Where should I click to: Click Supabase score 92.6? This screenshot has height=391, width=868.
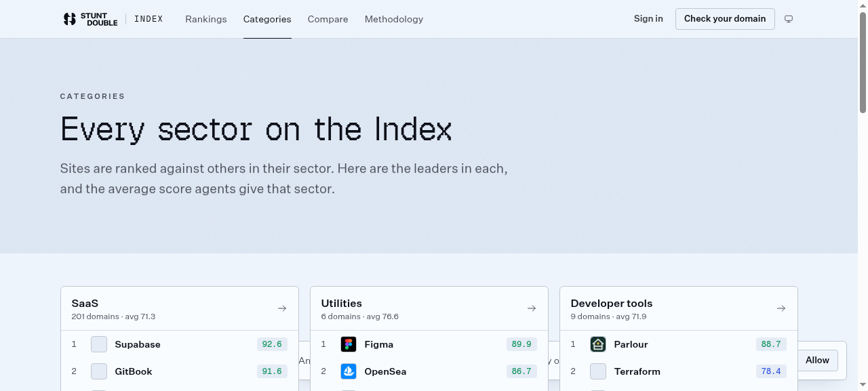(x=272, y=344)
